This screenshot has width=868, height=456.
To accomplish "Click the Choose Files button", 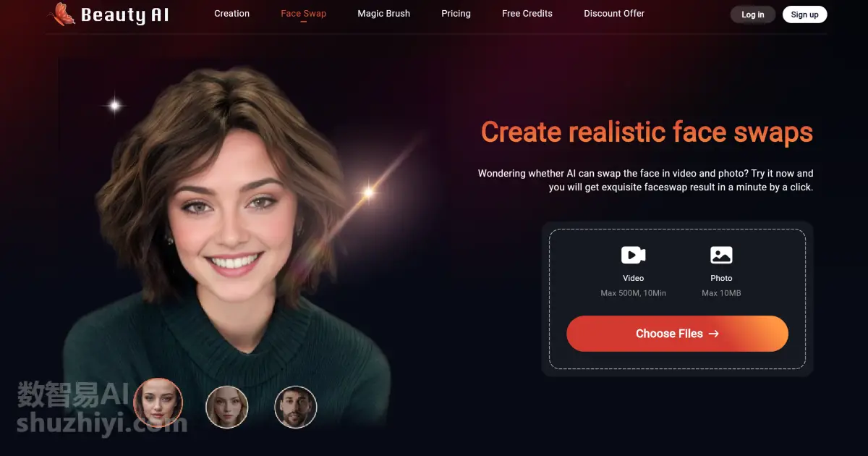I will pyautogui.click(x=677, y=334).
